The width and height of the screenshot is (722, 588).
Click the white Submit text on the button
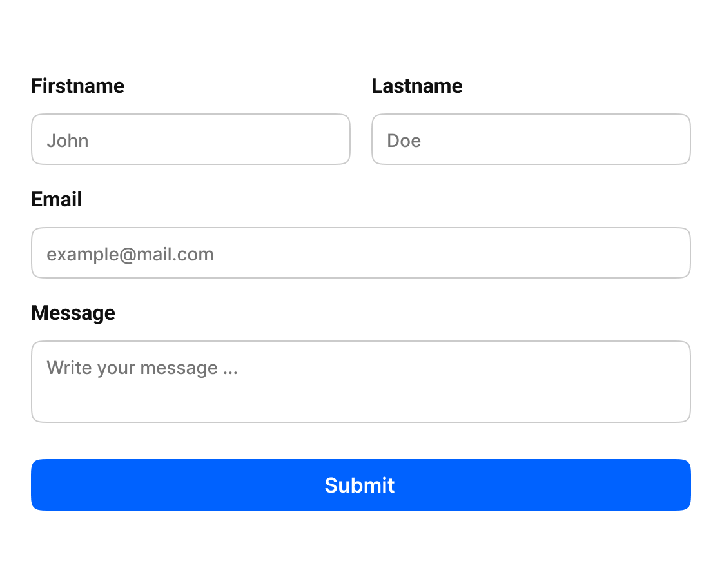click(x=360, y=485)
